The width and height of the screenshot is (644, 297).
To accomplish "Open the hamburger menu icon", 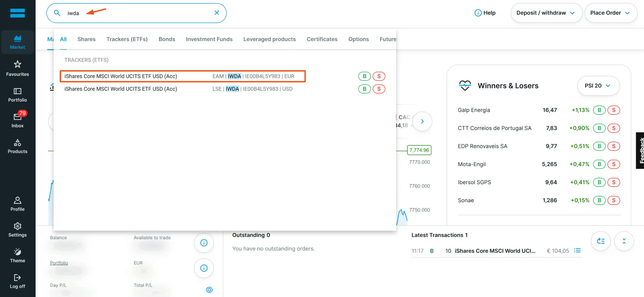I will click(17, 13).
